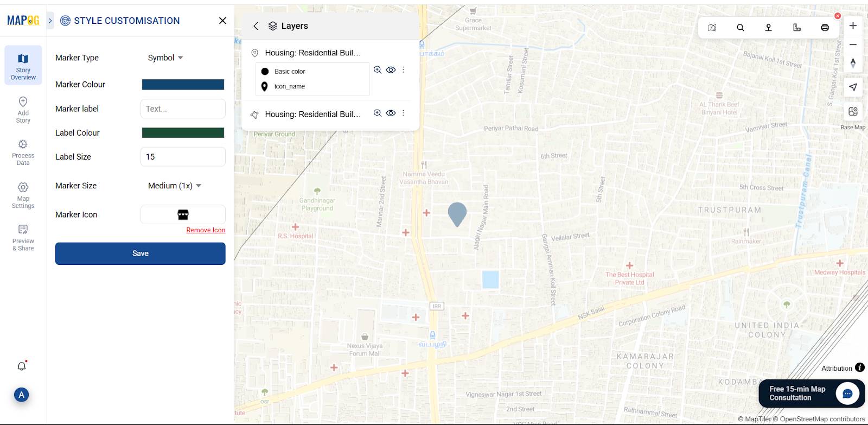
Task: Click the print map icon
Action: pyautogui.click(x=825, y=28)
